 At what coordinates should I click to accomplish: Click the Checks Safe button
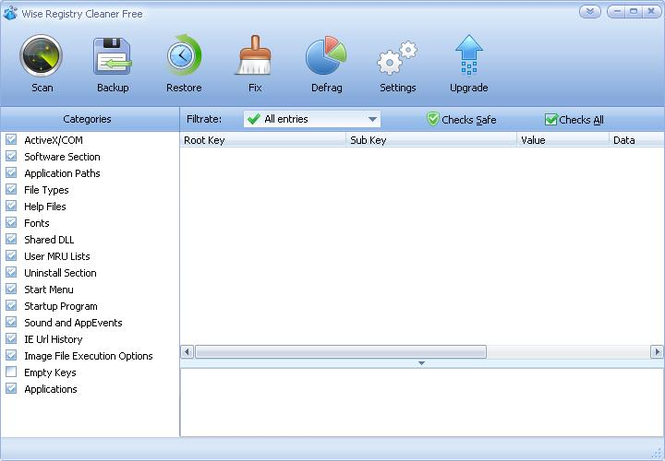click(461, 120)
